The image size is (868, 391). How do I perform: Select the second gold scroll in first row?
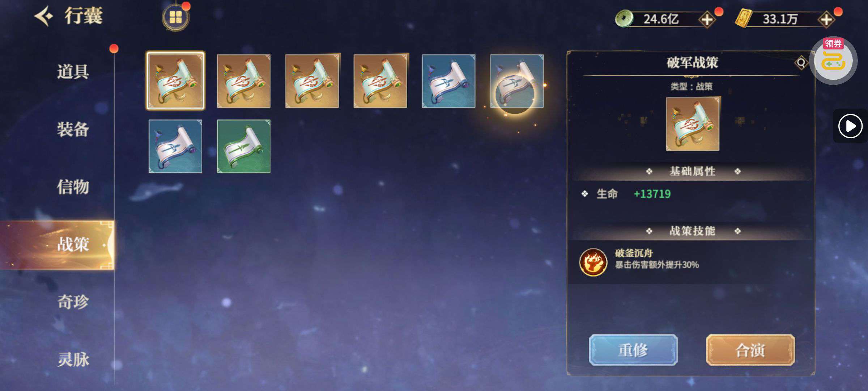[x=244, y=81]
